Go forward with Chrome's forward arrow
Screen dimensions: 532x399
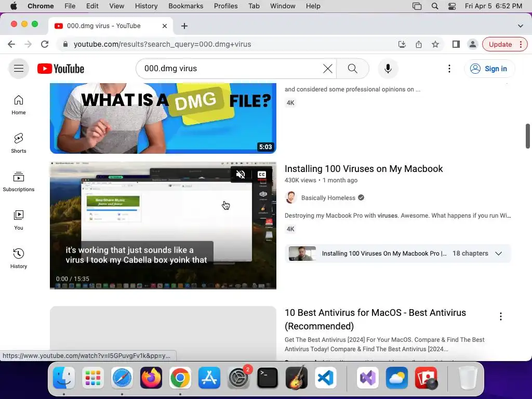28,44
